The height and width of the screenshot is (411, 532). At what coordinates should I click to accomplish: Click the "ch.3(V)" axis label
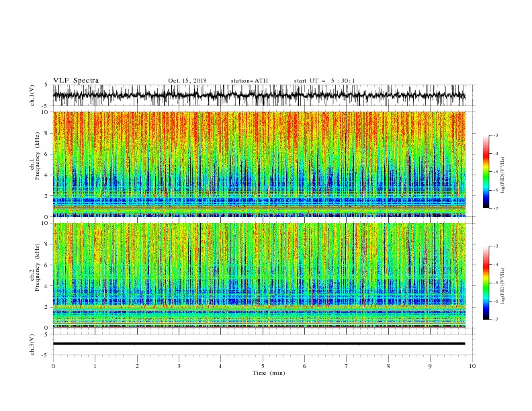coord(32,345)
